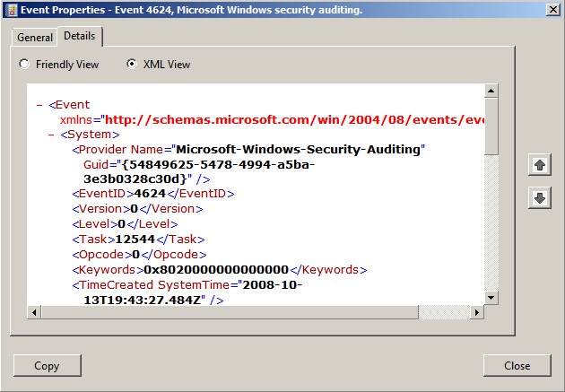Click the vertical scrollbar down arrow
This screenshot has width=565, height=392.
point(491,298)
